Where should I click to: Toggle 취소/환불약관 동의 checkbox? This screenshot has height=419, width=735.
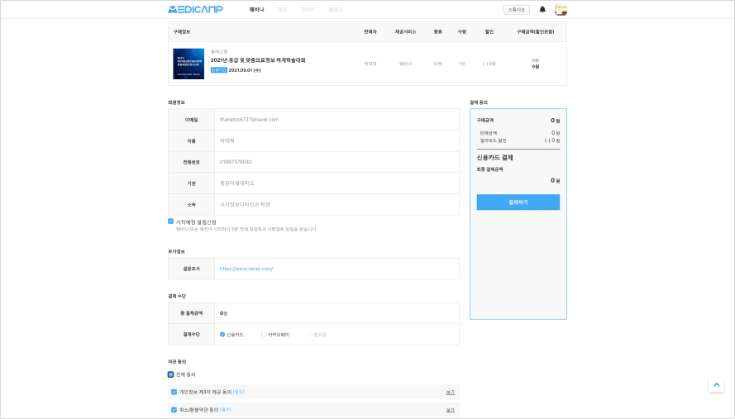coord(174,410)
